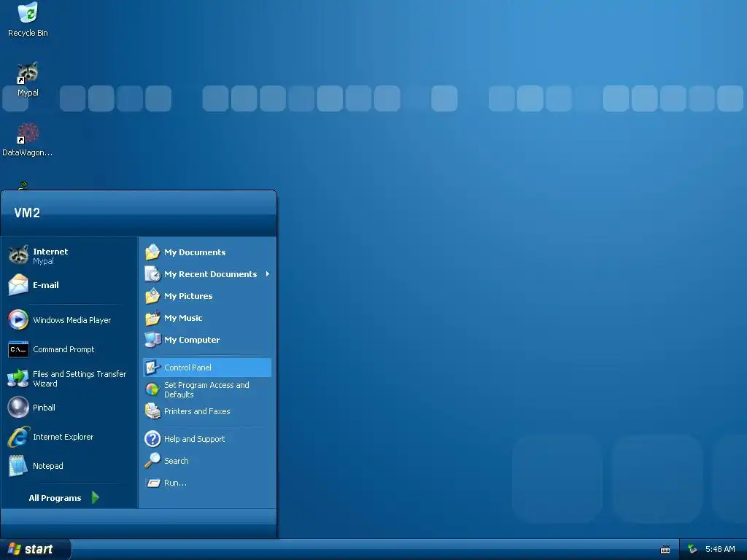Viewport: 747px width, 560px height.
Task: Click Files and Settings Transfer Wizard icon
Action: click(x=18, y=378)
